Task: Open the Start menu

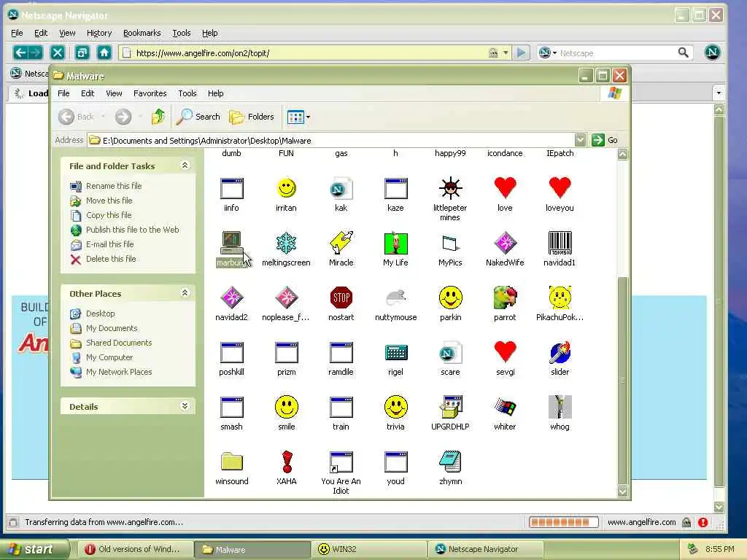Action: click(34, 549)
